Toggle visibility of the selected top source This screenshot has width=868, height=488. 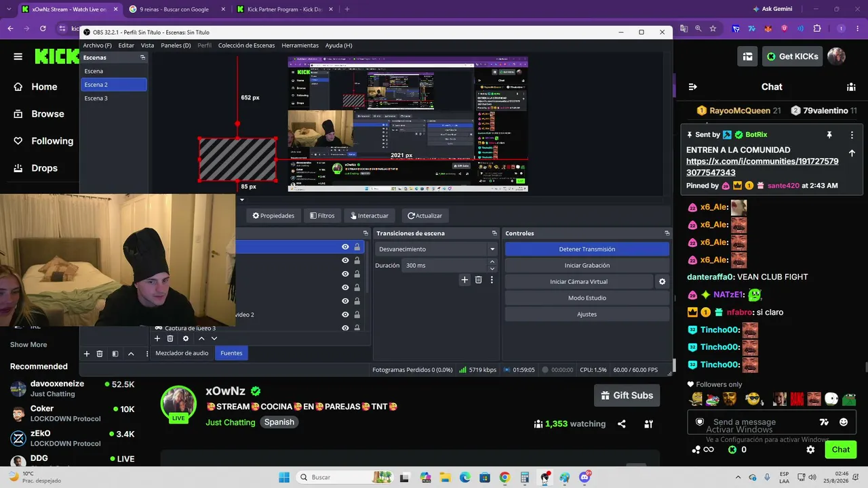[x=345, y=247]
